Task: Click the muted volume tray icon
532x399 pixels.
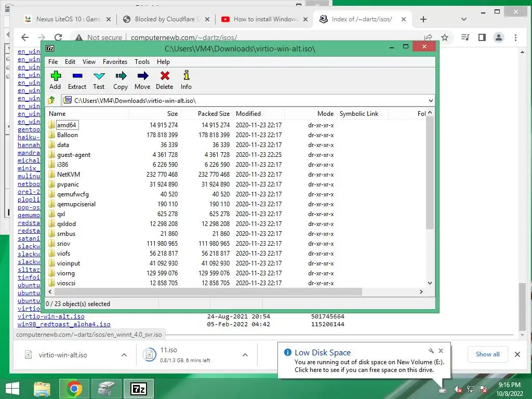Action: pos(458,390)
